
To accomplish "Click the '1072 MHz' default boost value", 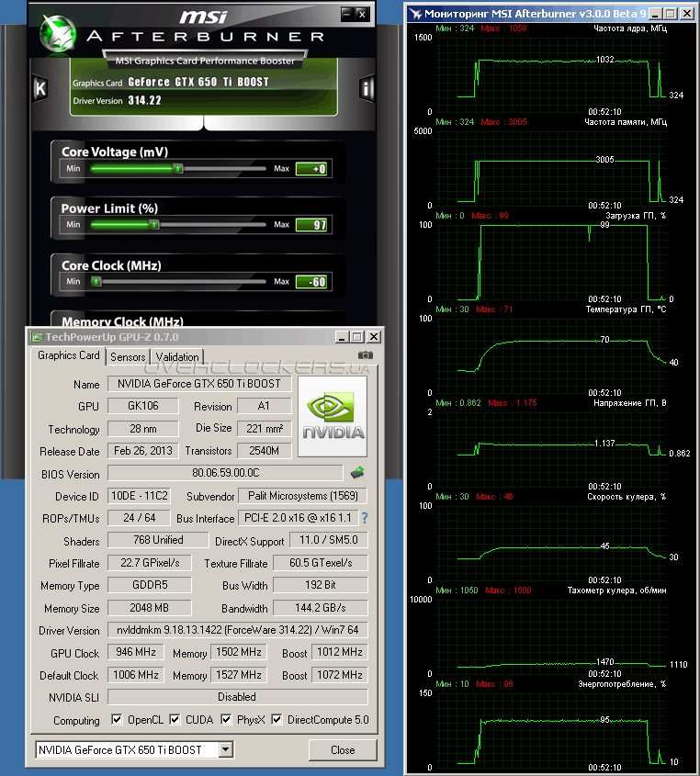I will 340,675.
